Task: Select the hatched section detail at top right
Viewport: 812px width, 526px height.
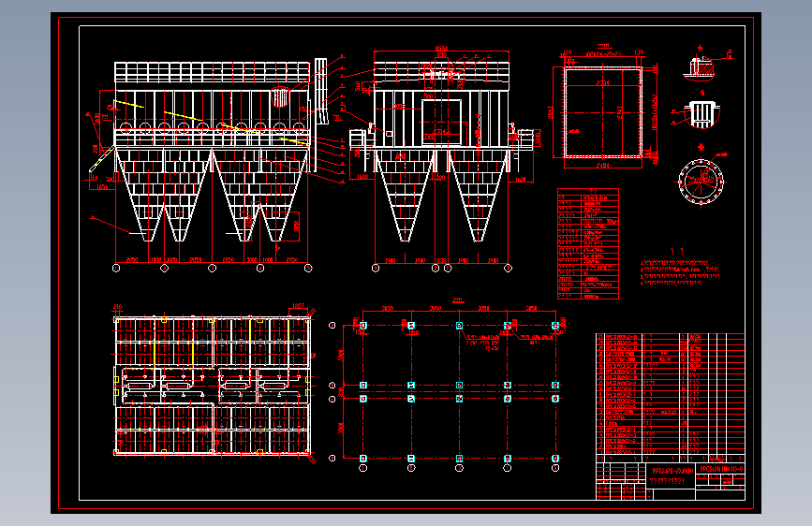Action: 701,67
